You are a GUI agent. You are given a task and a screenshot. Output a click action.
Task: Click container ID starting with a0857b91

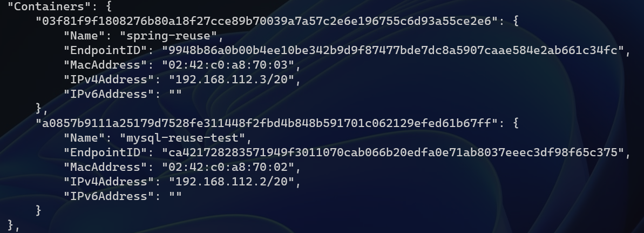click(267, 123)
